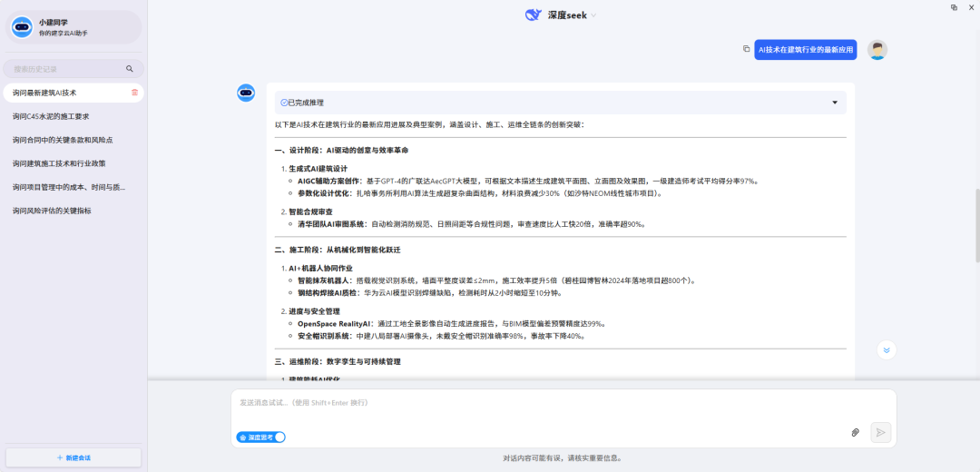
Task: Click the 小建同学 robot avatar in sidebar
Action: [x=23, y=27]
